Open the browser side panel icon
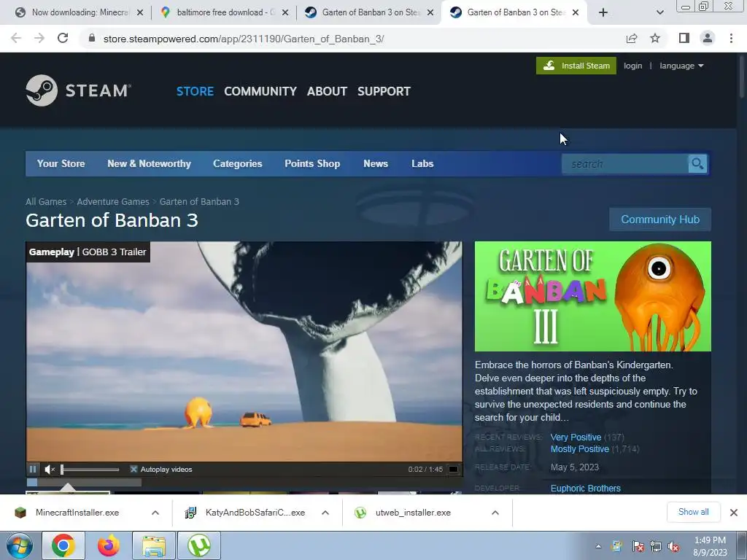Screen dimensions: 747x560 click(684, 39)
